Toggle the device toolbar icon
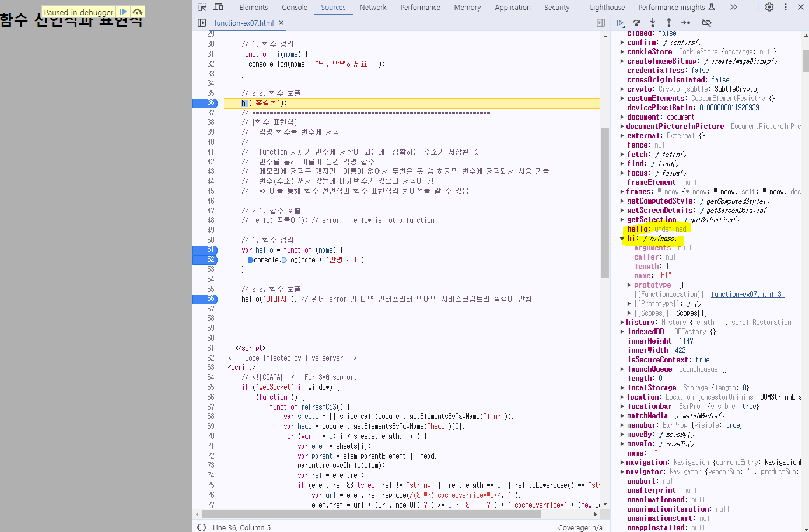 tap(219, 7)
